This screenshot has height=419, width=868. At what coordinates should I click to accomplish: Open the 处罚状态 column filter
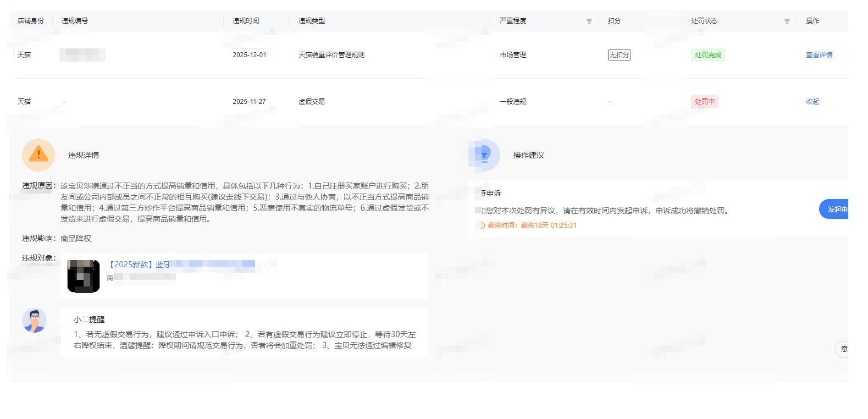[787, 21]
